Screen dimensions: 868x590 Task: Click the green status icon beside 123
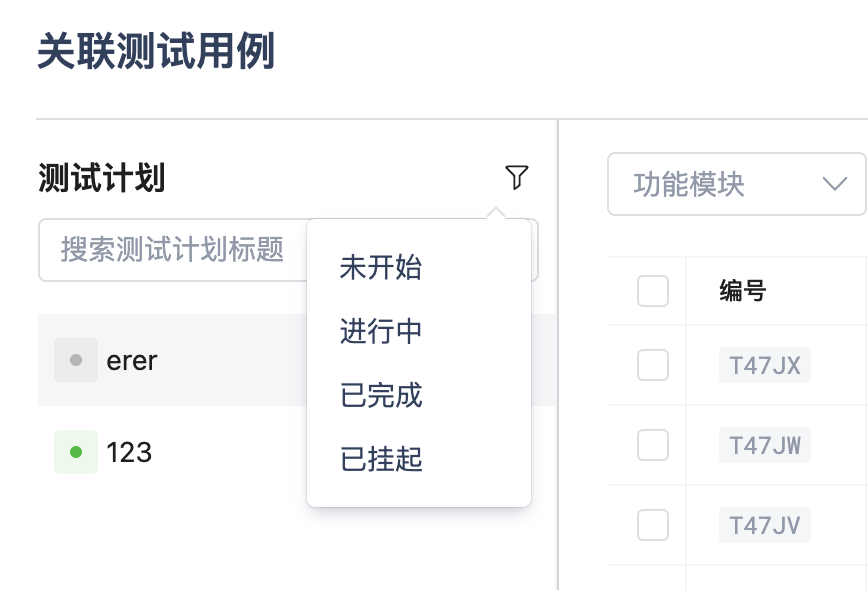point(76,452)
